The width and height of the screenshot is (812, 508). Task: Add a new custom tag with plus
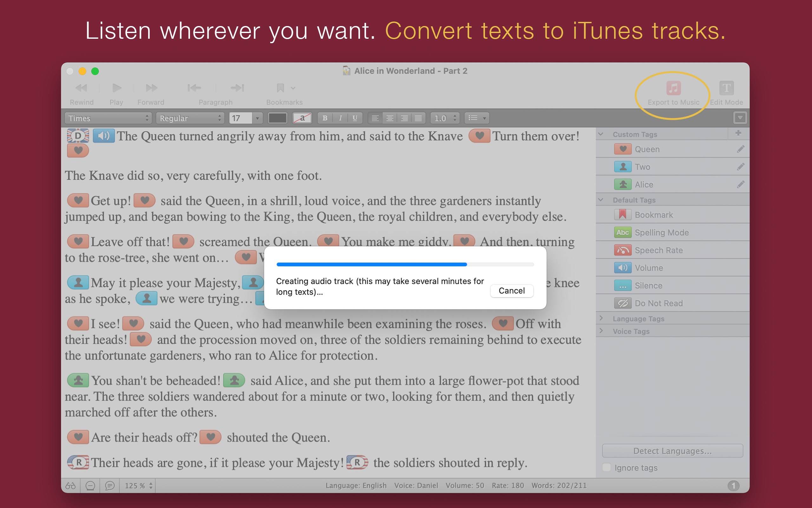coord(738,133)
